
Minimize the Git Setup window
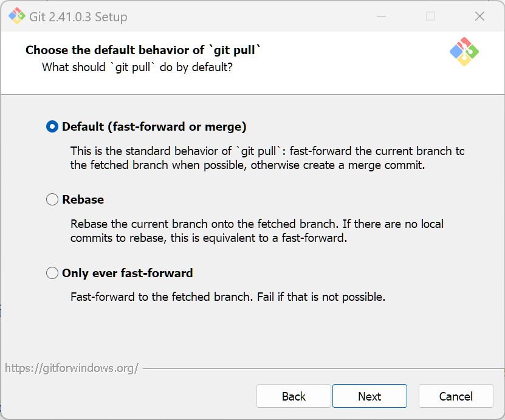[382, 16]
